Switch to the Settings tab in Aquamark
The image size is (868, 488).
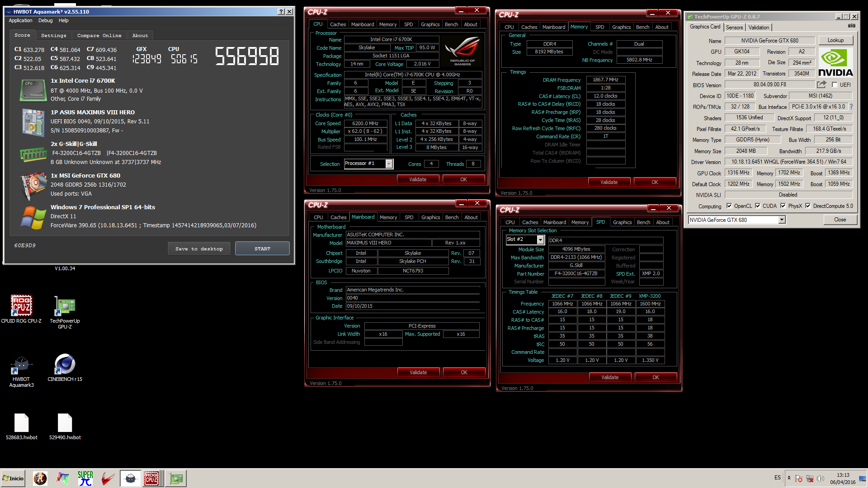pos(53,35)
